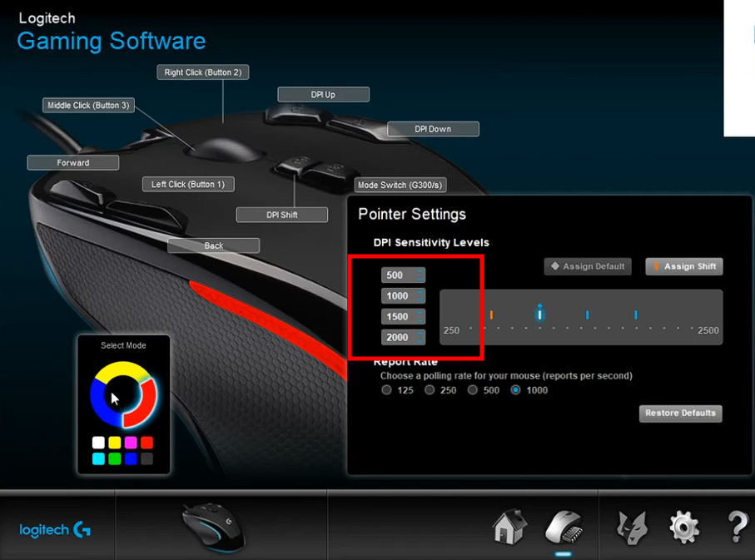Pick the magenta color swatch
The image size is (755, 560).
[x=131, y=443]
